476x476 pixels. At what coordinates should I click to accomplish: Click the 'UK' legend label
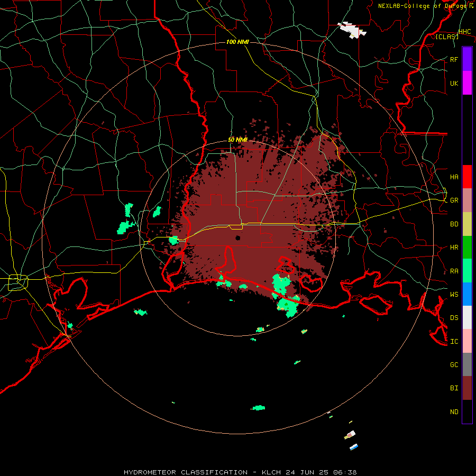point(454,83)
